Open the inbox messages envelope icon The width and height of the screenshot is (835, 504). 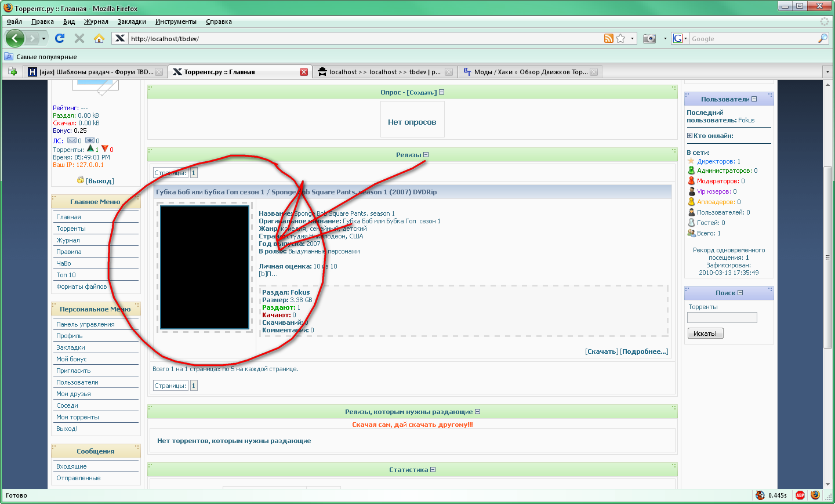[72, 140]
